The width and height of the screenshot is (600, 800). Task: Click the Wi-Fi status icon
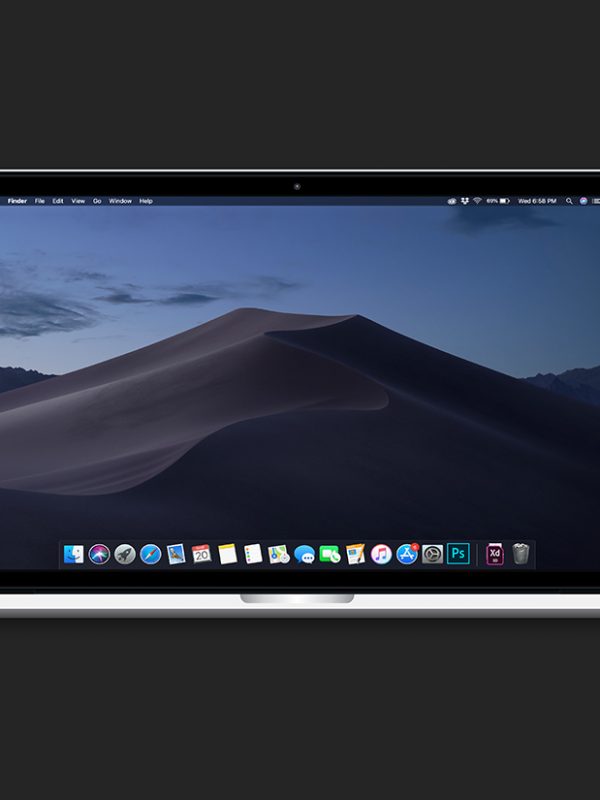click(x=478, y=201)
